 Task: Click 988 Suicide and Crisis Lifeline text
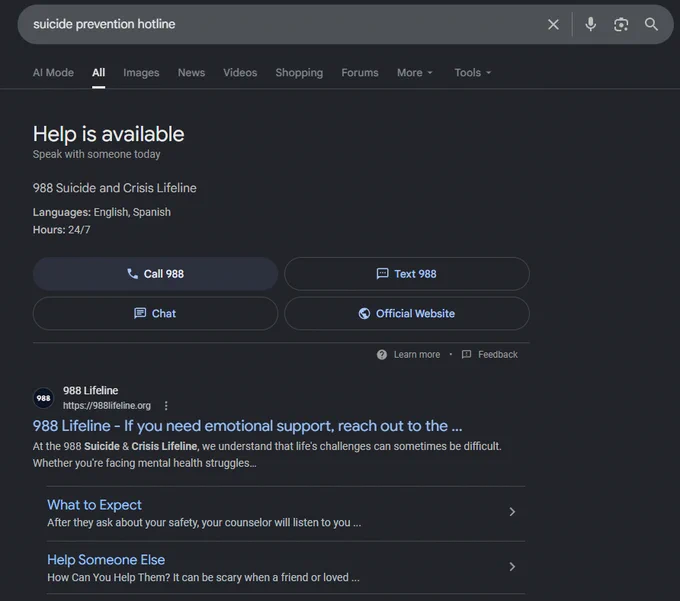click(114, 188)
